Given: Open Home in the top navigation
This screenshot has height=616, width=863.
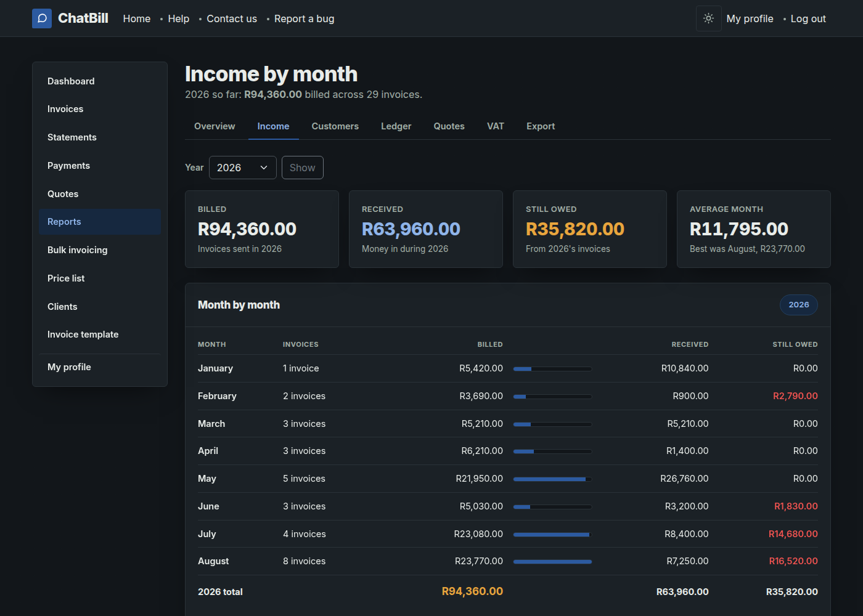Looking at the screenshot, I should (137, 18).
